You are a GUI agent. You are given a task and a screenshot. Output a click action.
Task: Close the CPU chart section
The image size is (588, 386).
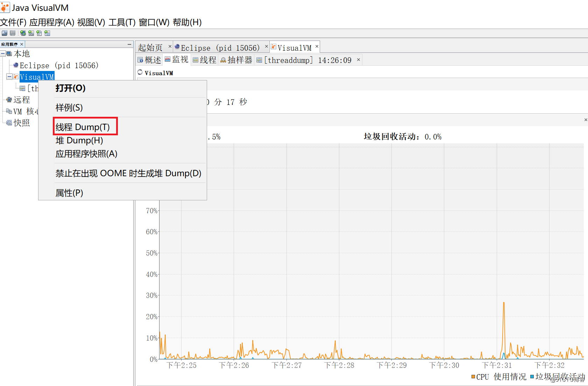[586, 120]
